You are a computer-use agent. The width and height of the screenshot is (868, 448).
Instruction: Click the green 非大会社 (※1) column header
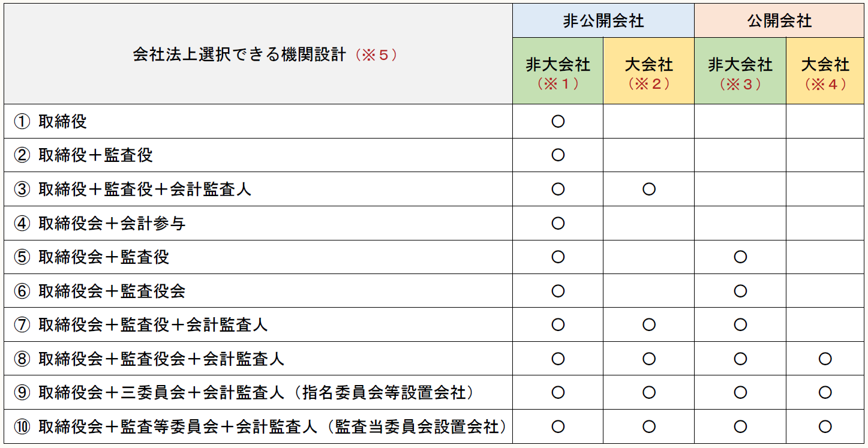tap(558, 72)
